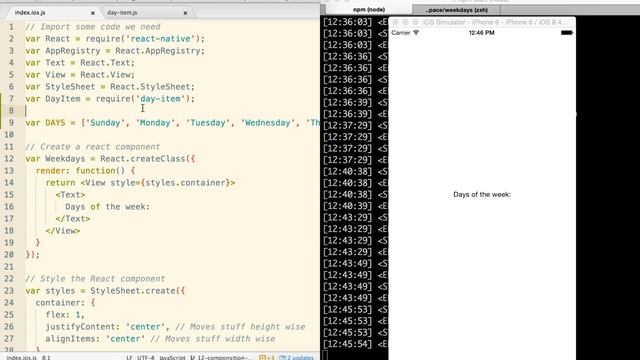Image resolution: width=640 pixels, height=360 pixels.
Task: Click 'styles.container' in the View tag
Action: point(185,183)
